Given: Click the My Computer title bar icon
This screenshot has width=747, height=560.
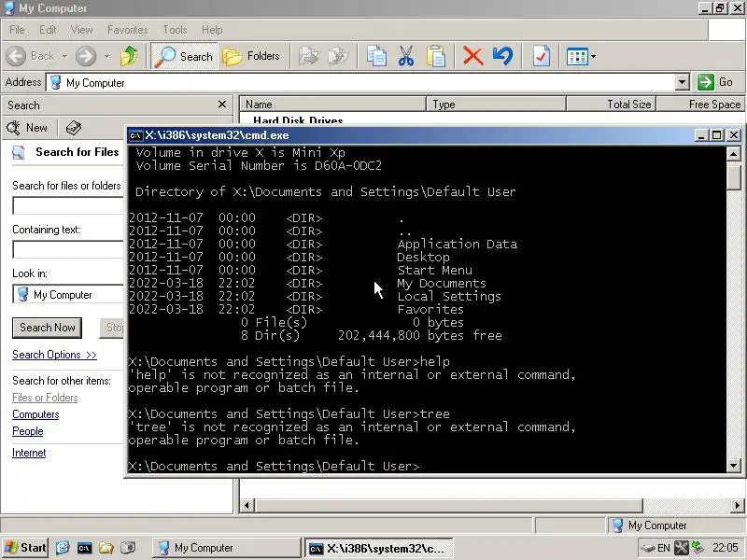Looking at the screenshot, I should [x=9, y=8].
